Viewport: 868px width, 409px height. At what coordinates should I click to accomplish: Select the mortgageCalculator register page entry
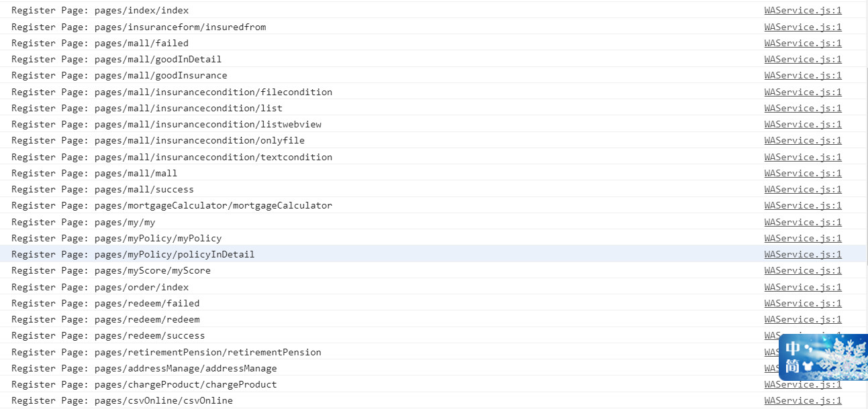coord(172,206)
